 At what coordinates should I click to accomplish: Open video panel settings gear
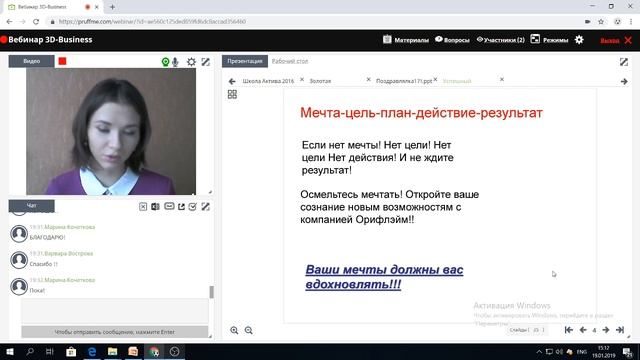(191, 62)
